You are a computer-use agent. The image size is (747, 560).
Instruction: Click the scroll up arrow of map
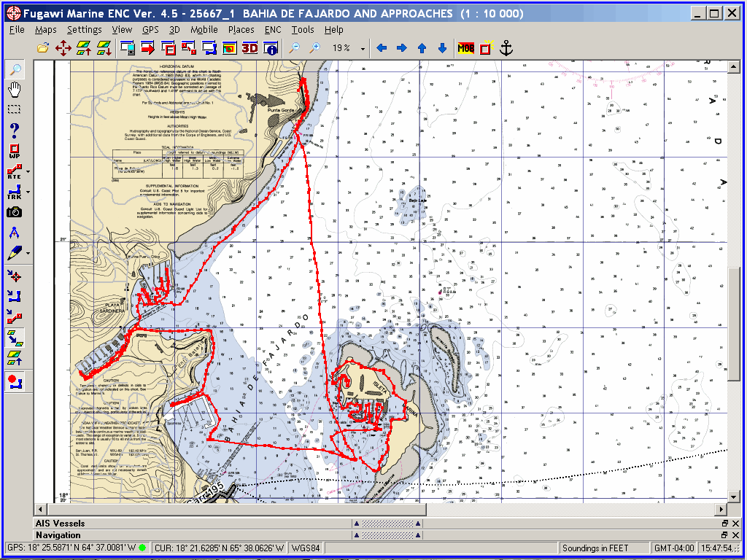734,66
